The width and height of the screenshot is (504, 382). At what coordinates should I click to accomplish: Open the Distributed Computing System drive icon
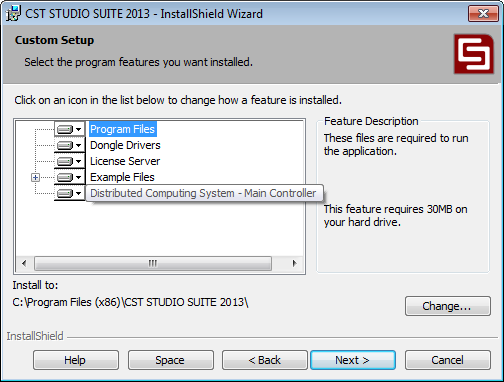pyautogui.click(x=69, y=193)
